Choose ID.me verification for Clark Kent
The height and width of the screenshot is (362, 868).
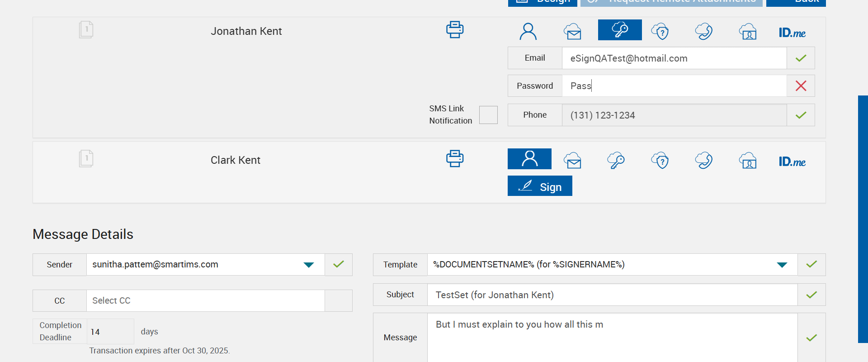(792, 162)
